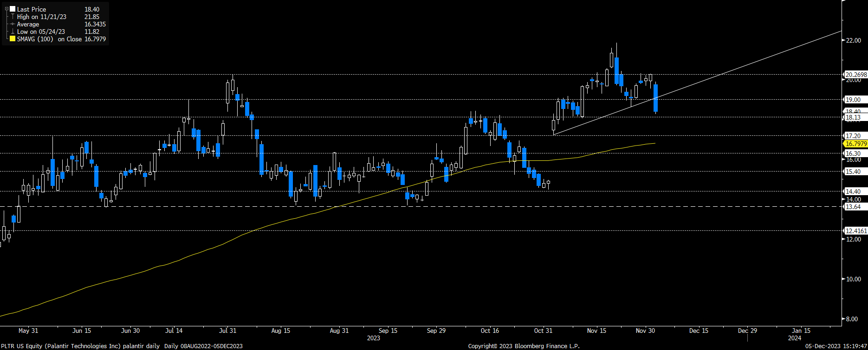
Task: Click the 11.82 low value in the legend
Action: [x=92, y=32]
